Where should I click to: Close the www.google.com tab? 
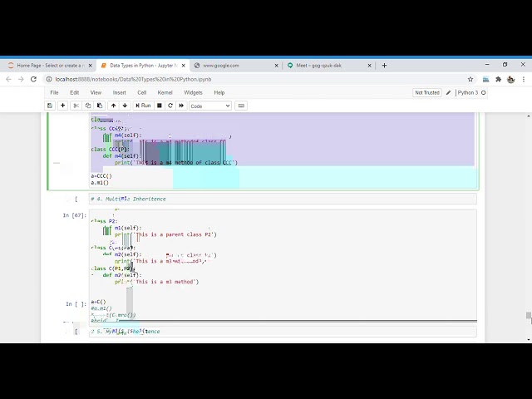(x=276, y=66)
